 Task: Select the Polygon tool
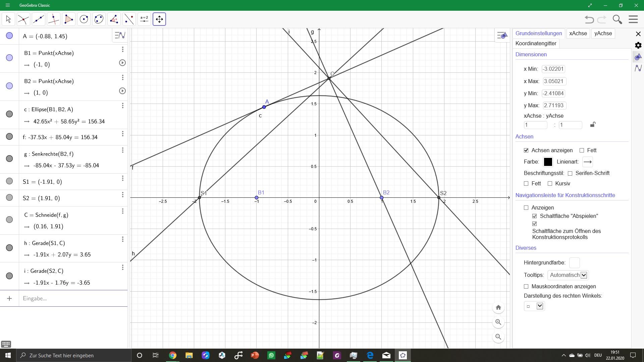69,19
